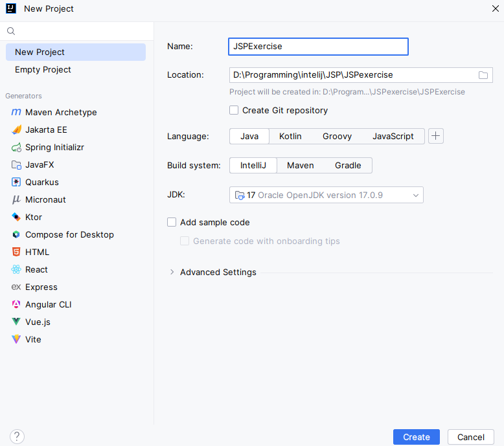Enable Create Git repository checkbox
This screenshot has height=446, width=504.
point(234,110)
